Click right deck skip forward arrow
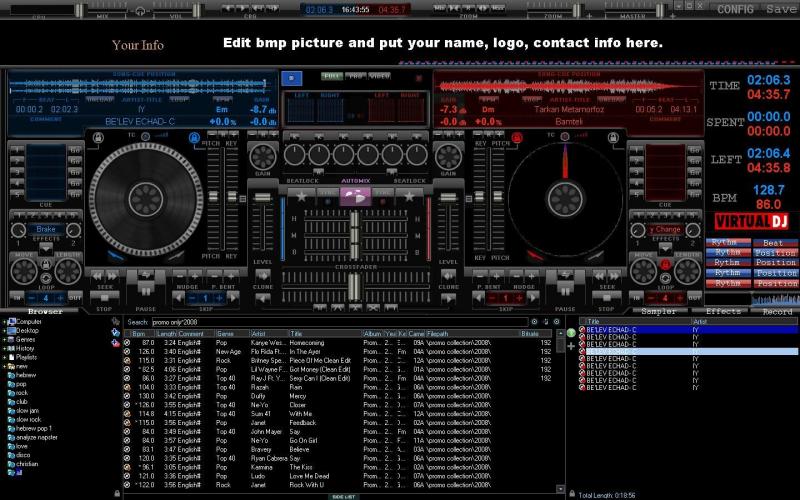Image resolution: width=800 pixels, height=500 pixels. [533, 298]
